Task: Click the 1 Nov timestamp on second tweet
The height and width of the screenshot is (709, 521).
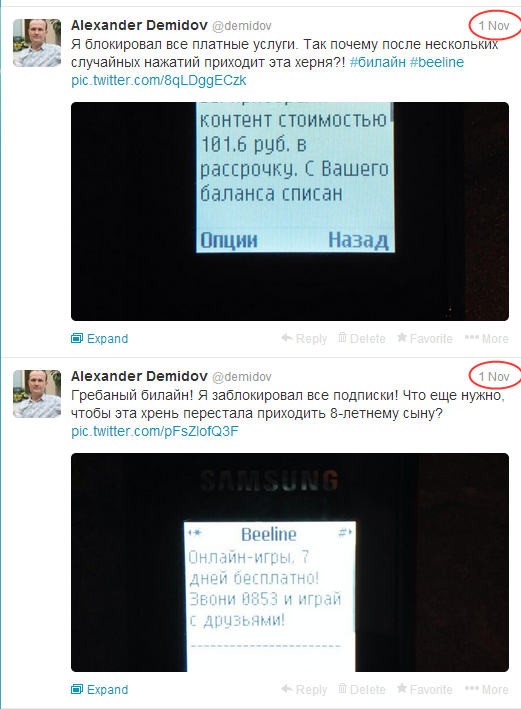Action: click(x=494, y=377)
